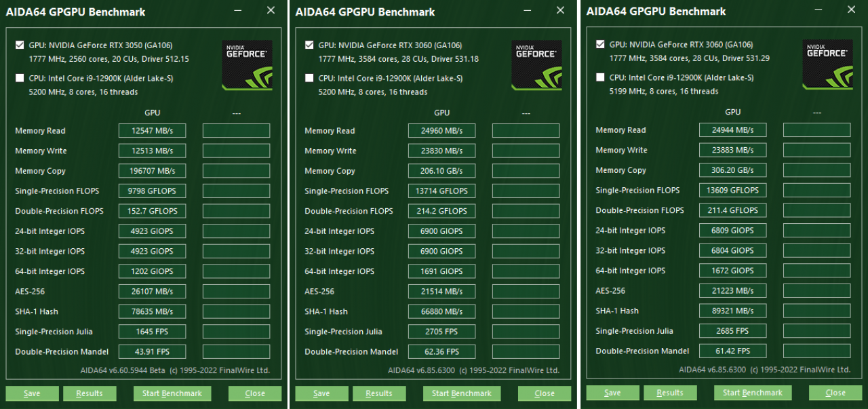Viewport: 868px width, 409px height.
Task: Select the 12547 MB/s Memory Read value
Action: (x=152, y=131)
